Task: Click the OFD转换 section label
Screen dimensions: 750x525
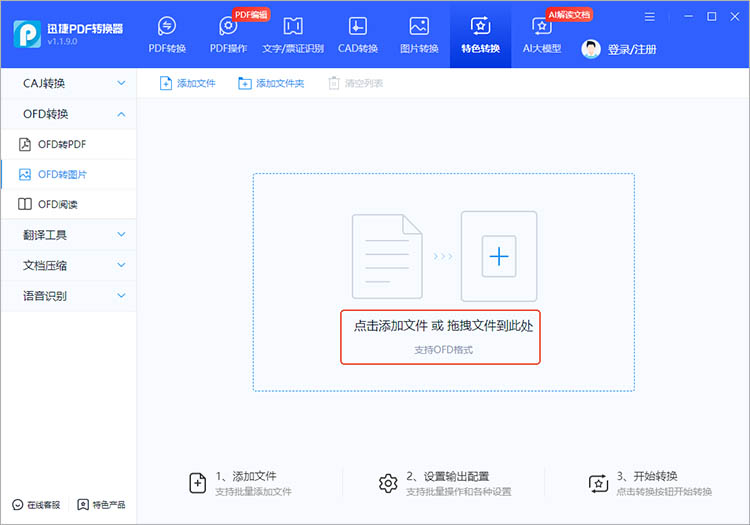Action: [x=46, y=114]
